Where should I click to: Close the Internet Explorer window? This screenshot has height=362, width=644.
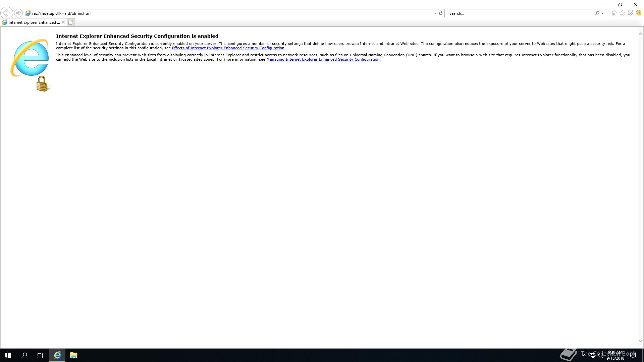636,5
